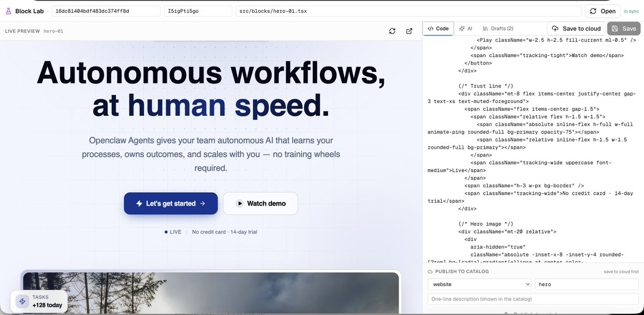Viewport: 644px width, 315px height.
Task: Click the lightning bolt Tasks icon
Action: pos(23,301)
